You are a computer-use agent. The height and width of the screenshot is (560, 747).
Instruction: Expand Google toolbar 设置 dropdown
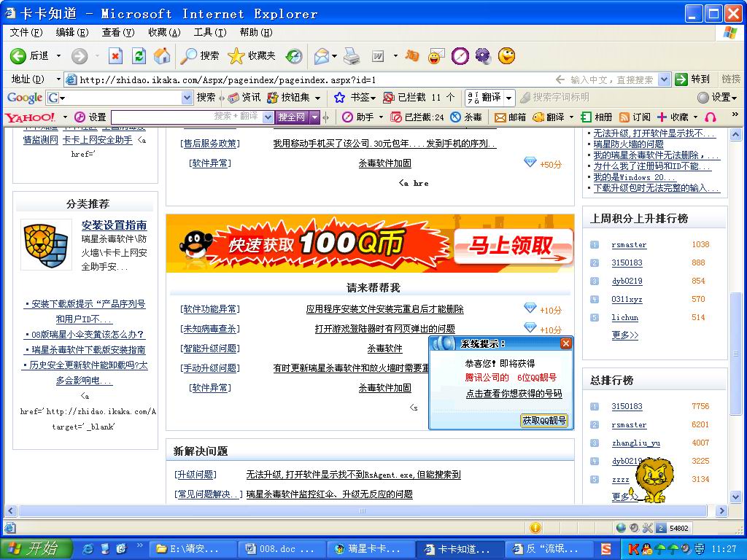pos(735,98)
